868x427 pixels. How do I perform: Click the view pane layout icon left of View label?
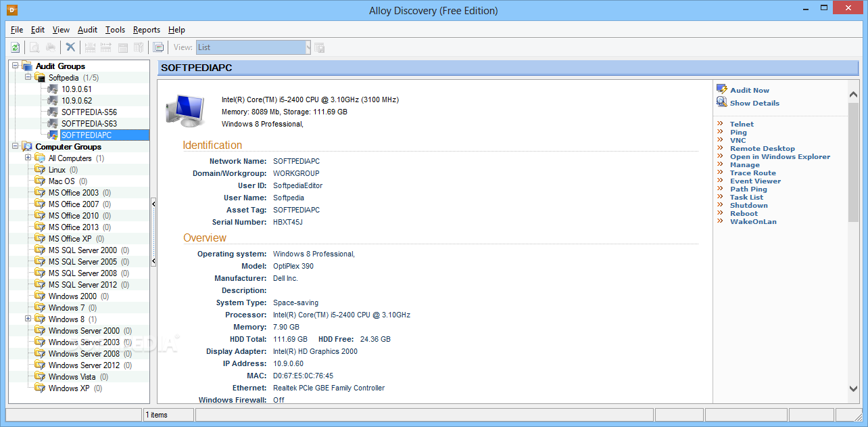[158, 47]
